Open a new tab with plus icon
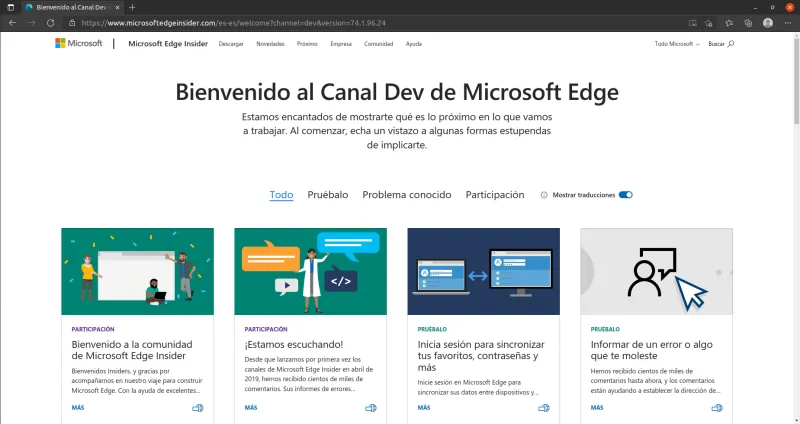The image size is (800, 424). tap(132, 7)
